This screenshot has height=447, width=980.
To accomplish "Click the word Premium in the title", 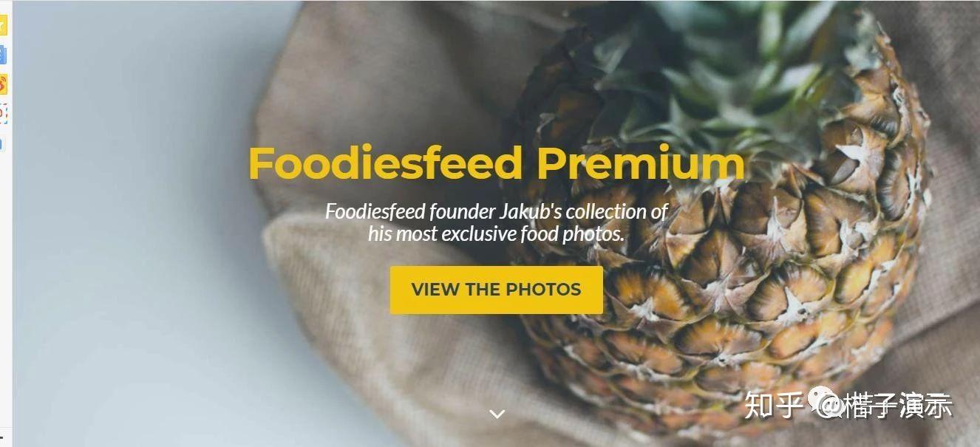I will click(x=640, y=163).
